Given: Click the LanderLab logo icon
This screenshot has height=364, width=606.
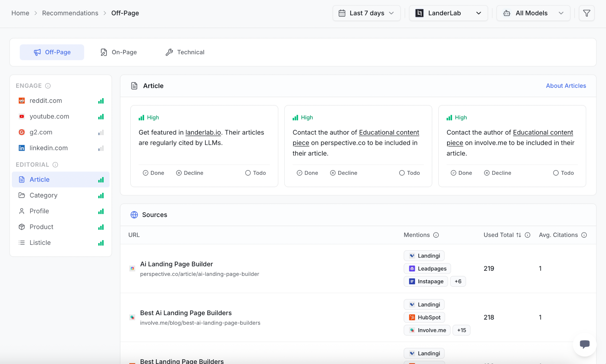Looking at the screenshot, I should coord(419,13).
